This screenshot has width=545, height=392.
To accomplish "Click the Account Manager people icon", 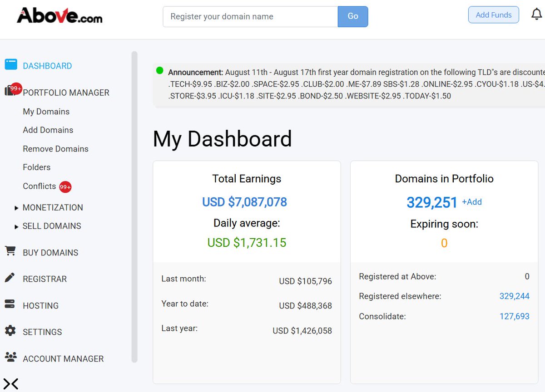I will coord(10,357).
